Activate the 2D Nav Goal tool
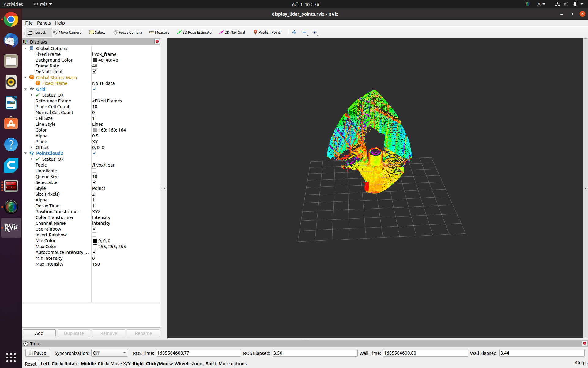The width and height of the screenshot is (588, 368). [232, 32]
